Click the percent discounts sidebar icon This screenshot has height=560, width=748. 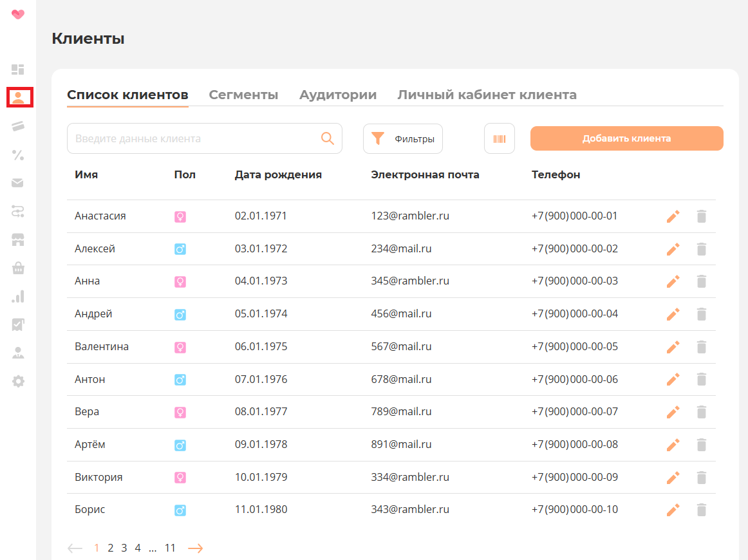click(x=18, y=154)
